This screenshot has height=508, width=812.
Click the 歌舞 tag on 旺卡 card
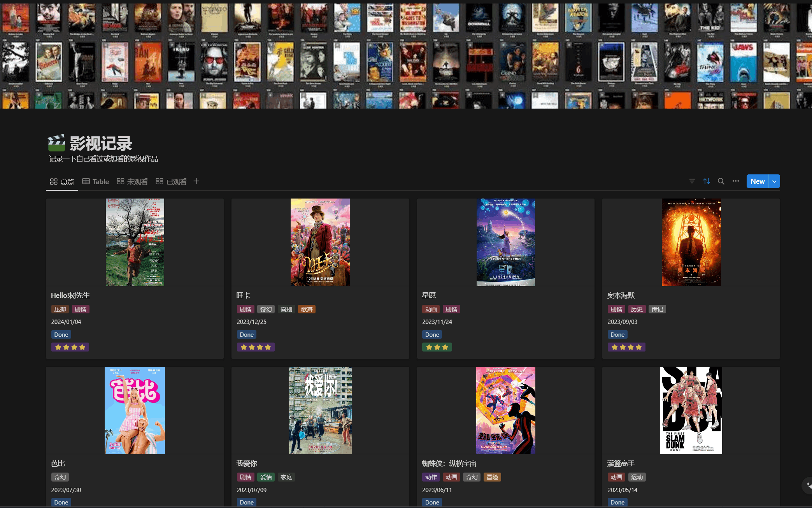[x=307, y=309]
